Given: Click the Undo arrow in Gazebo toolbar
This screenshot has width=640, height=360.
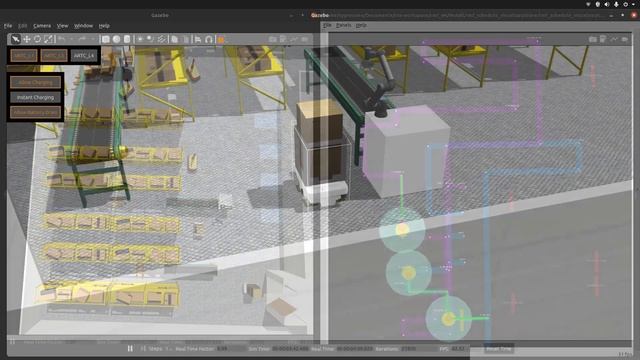Looking at the screenshot, I should [62, 39].
